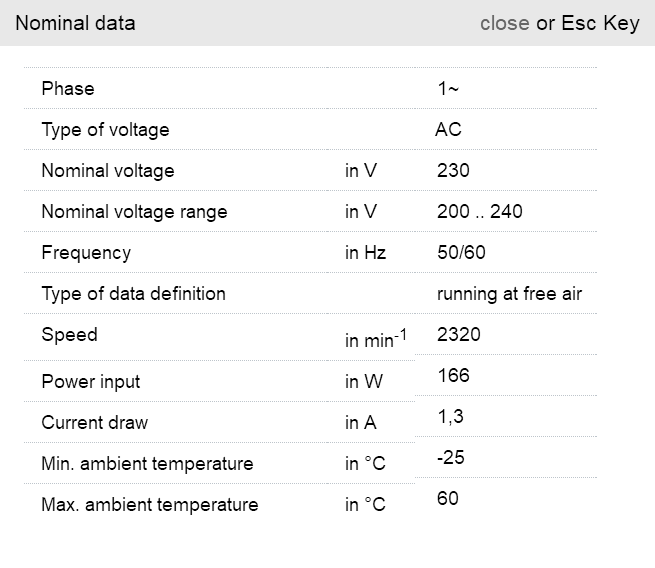The width and height of the screenshot is (655, 568).
Task: Click the Power input value 166
Action: pyautogui.click(x=453, y=376)
